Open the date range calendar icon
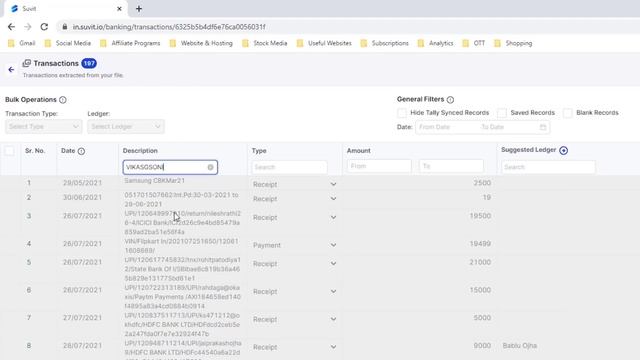 pyautogui.click(x=543, y=127)
